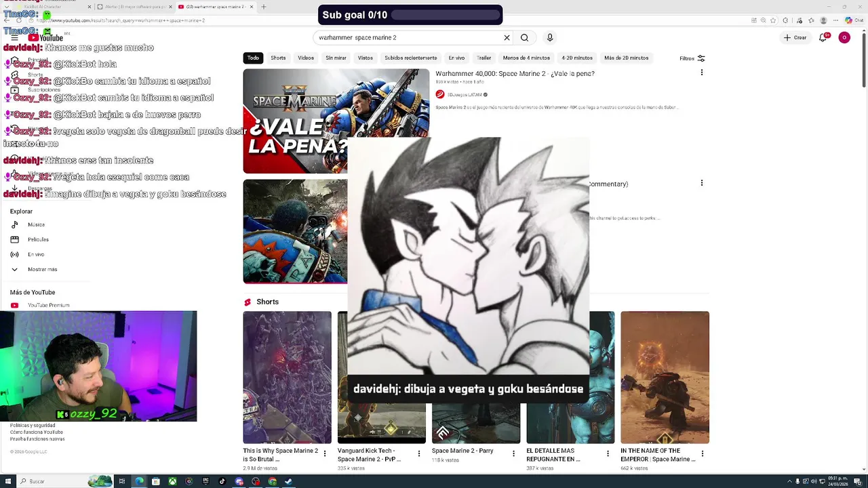Select the 4-20 minutos chip
The height and width of the screenshot is (488, 868).
click(x=577, y=58)
